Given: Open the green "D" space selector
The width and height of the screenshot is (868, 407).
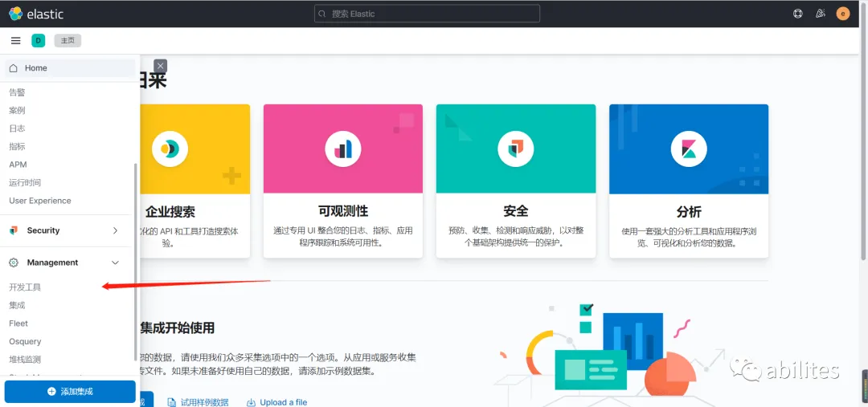Looking at the screenshot, I should click(x=39, y=40).
